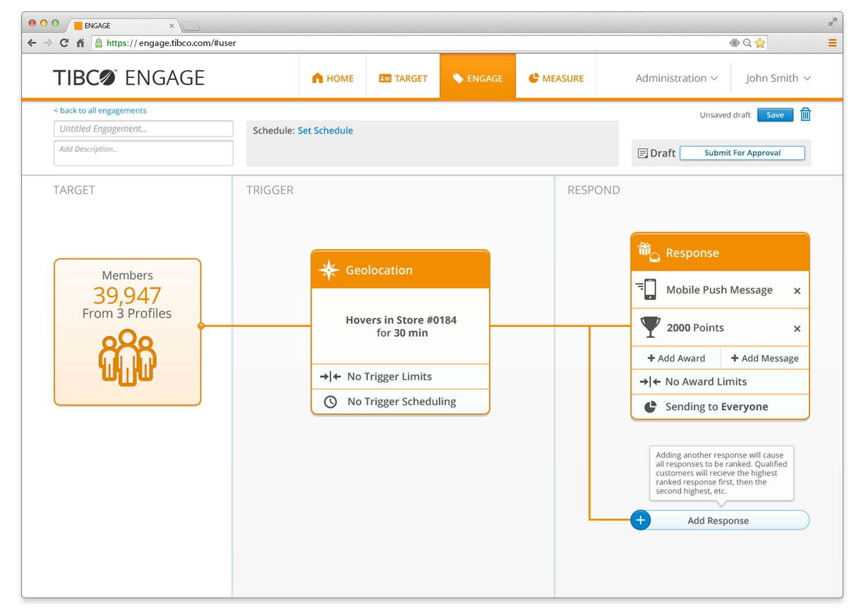Remove the Mobile Push Message
The height and width of the screenshot is (616, 864).
797,291
